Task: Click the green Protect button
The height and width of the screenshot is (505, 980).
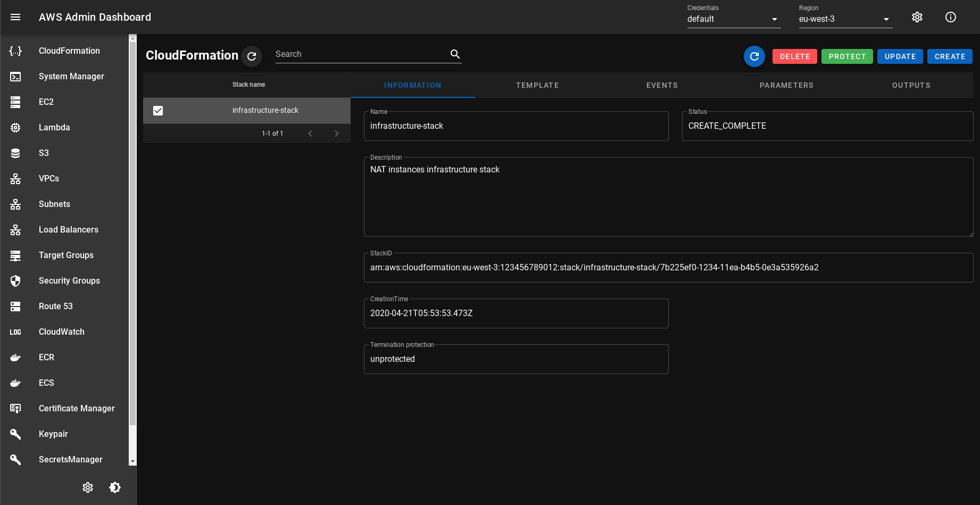Action: coord(847,56)
